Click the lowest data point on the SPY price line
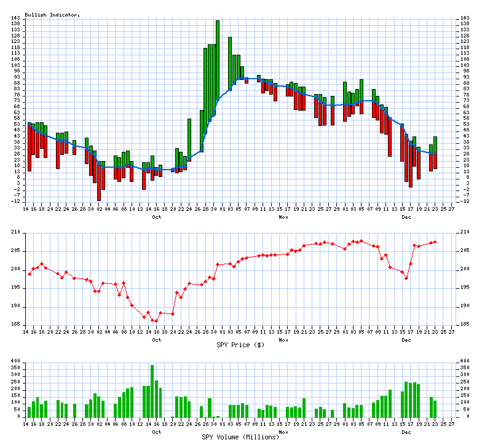The height and width of the screenshot is (448, 482). point(156,321)
